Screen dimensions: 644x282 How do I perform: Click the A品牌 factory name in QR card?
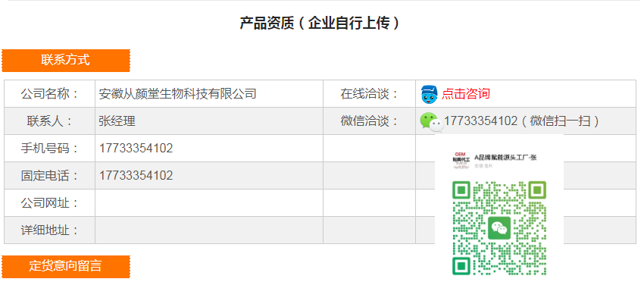pos(505,157)
